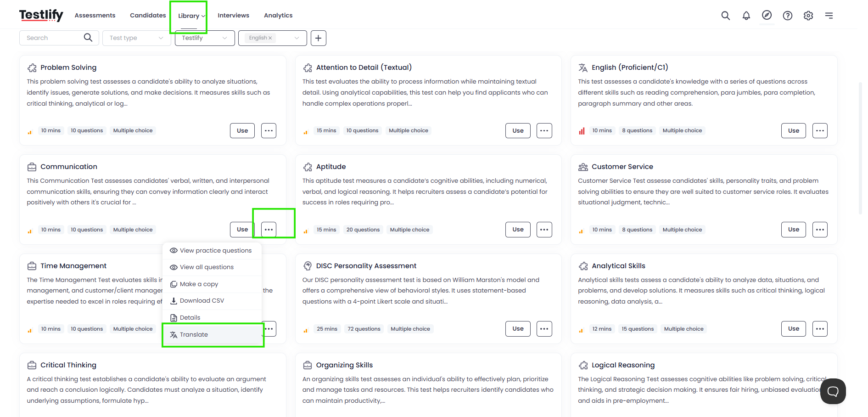Click the Problem Solving puzzle icon
Viewport: 868px width, 417px height.
(32, 68)
